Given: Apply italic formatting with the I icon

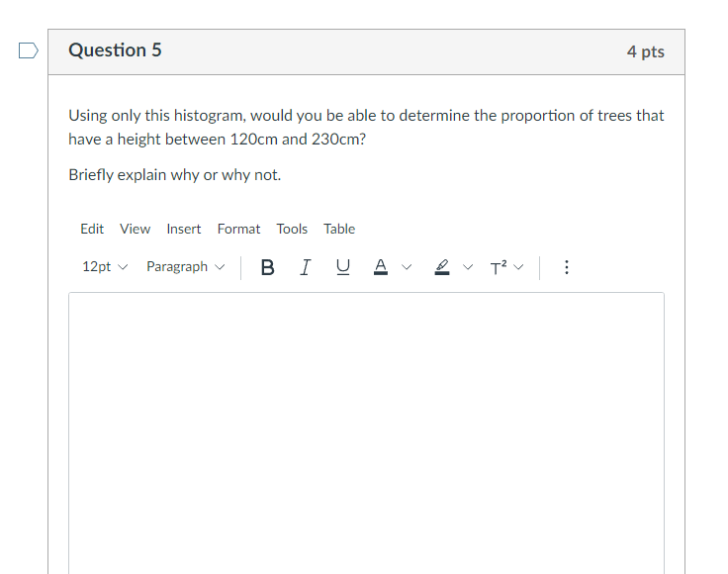Looking at the screenshot, I should tap(305, 267).
